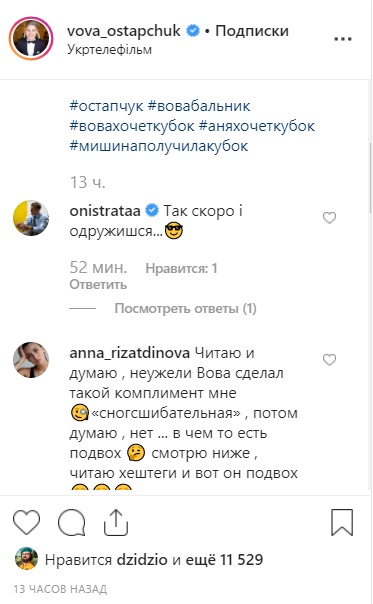The width and height of the screenshot is (373, 604).
Task: View the dzidzio avatar beside likes
Action: pos(26,559)
